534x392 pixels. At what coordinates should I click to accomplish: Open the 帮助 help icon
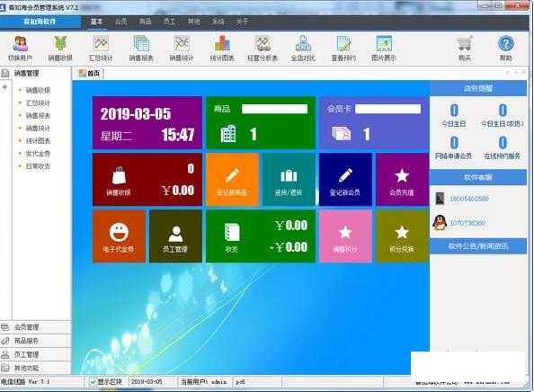tap(506, 49)
